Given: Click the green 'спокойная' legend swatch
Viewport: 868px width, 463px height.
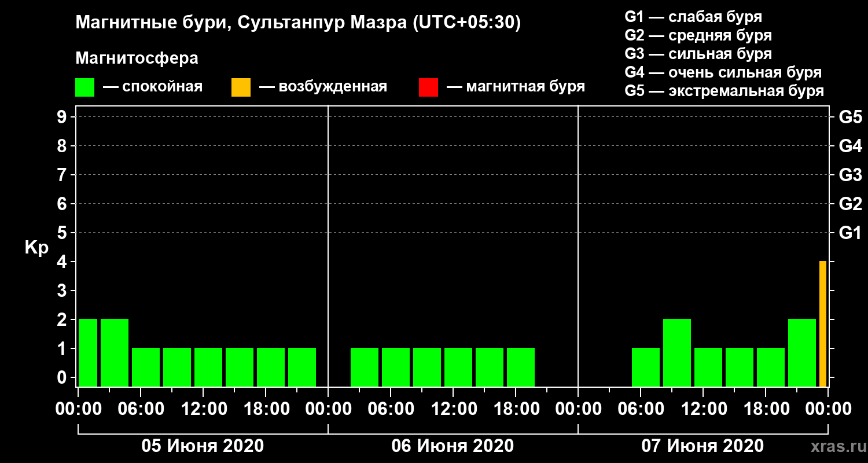Looking at the screenshot, I should [84, 87].
